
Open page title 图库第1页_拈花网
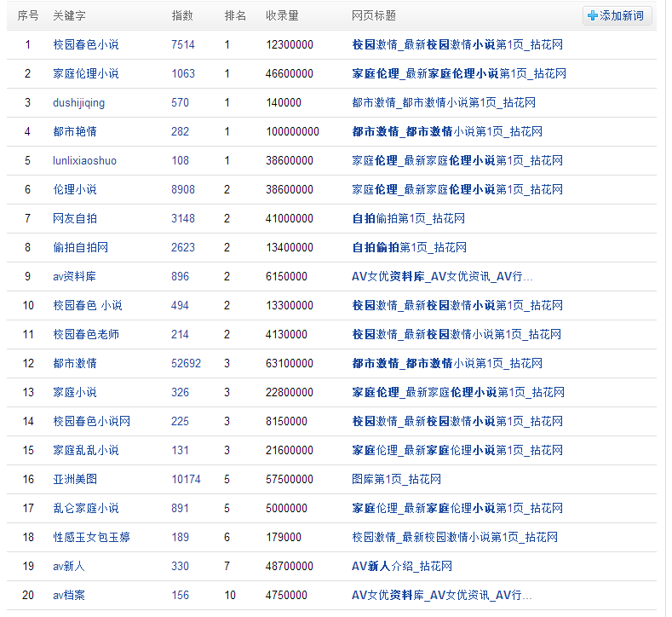point(396,479)
